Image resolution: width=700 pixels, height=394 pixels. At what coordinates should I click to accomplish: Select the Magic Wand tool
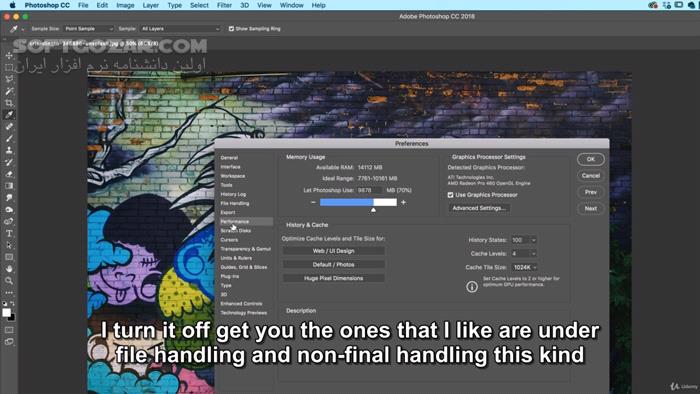[x=9, y=91]
